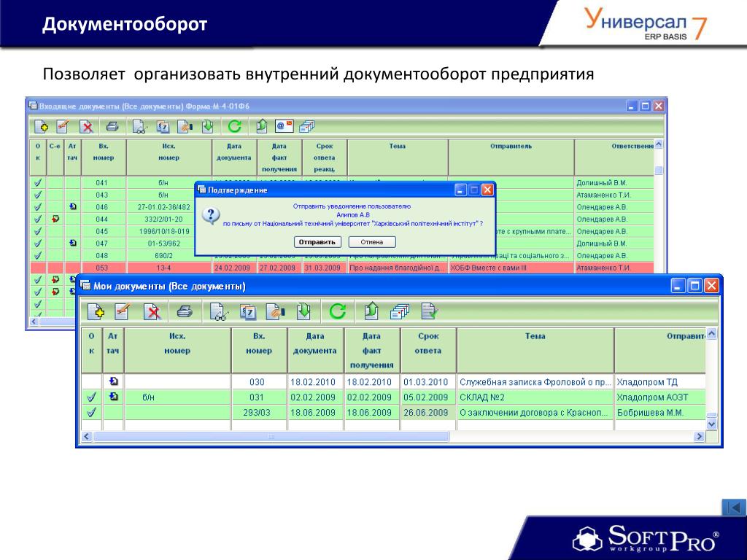The height and width of the screenshot is (560, 747).
Task: Attachment icon in row 030 of Мои документы
Action: pyautogui.click(x=113, y=381)
